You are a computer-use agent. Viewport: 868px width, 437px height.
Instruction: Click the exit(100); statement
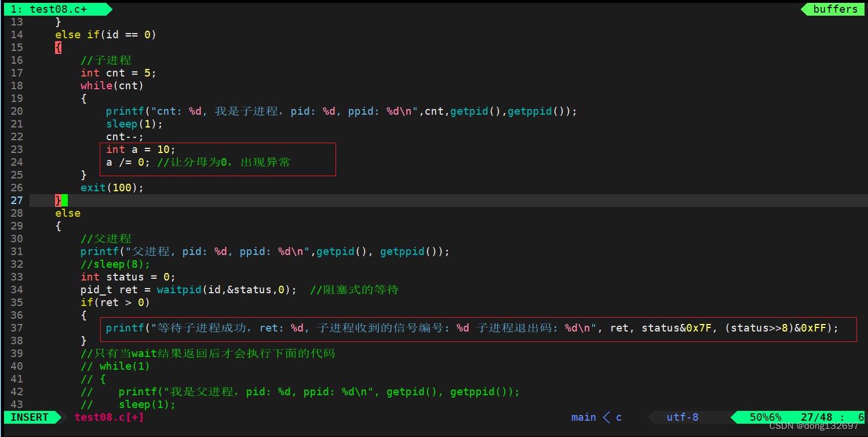pos(112,188)
